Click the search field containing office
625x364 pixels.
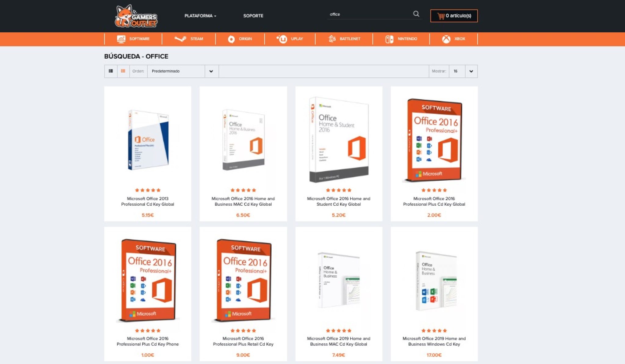tap(369, 14)
